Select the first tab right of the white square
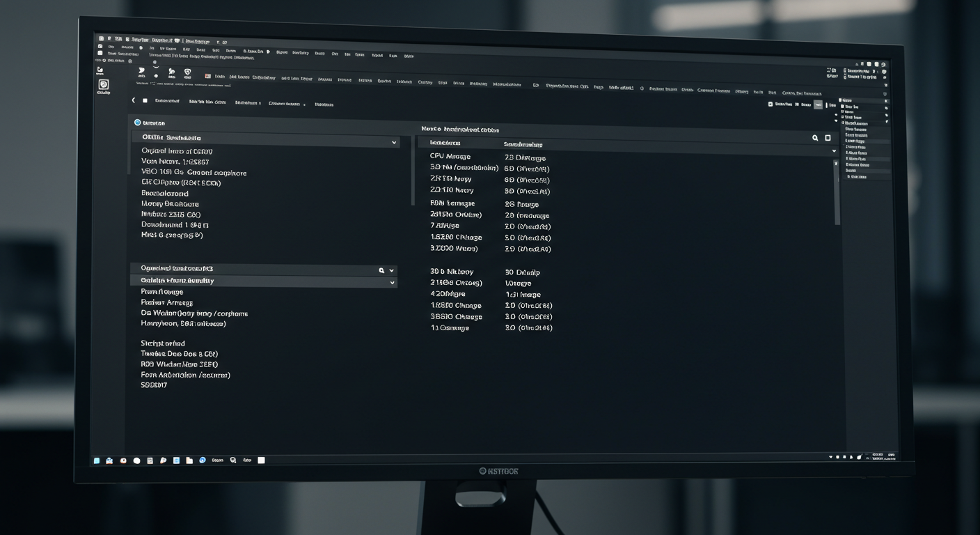This screenshot has height=535, width=980. (x=167, y=101)
